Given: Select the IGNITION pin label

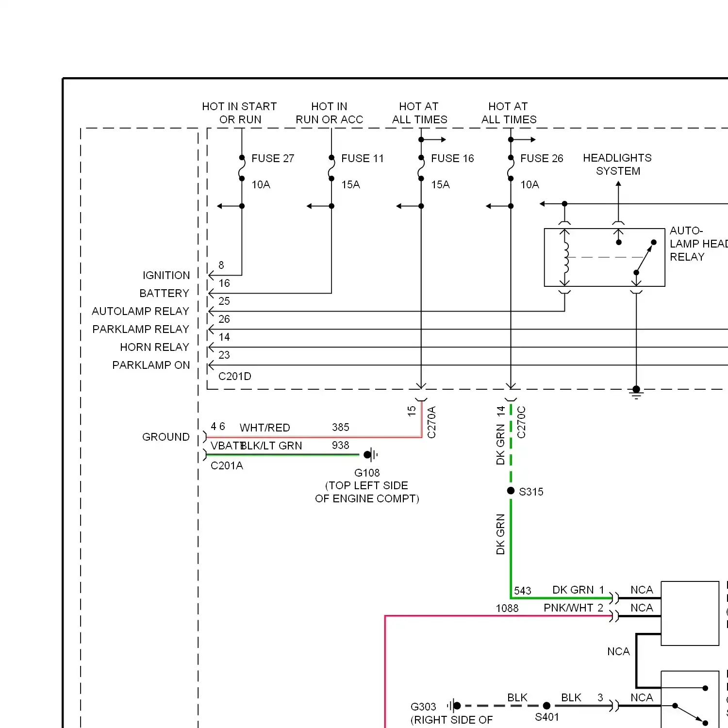Looking at the screenshot, I should point(166,276).
